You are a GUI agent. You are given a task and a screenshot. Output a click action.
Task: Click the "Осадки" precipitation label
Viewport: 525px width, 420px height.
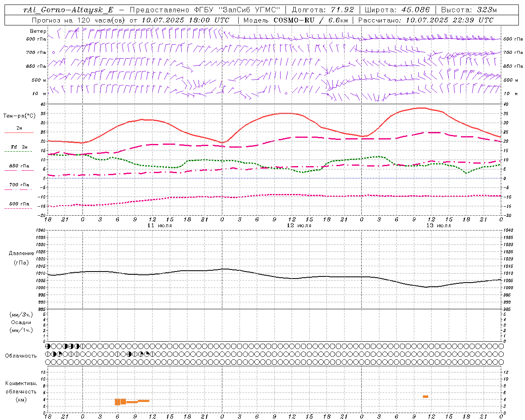click(x=21, y=322)
